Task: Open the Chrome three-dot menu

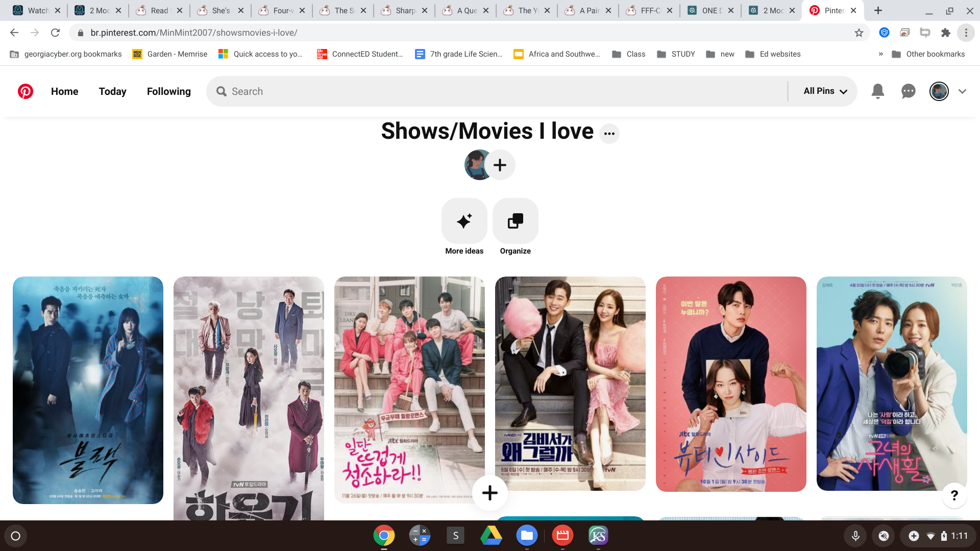Action: point(966,33)
